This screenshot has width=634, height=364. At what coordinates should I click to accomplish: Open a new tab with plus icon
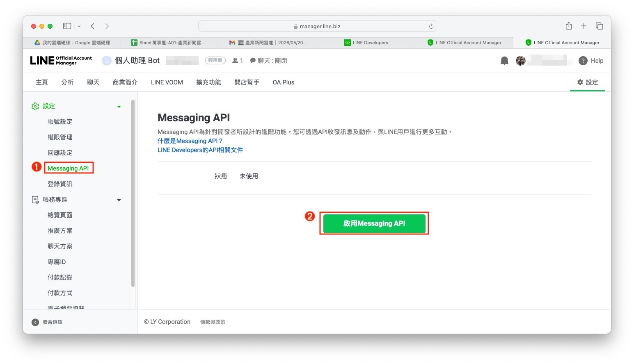click(x=584, y=26)
